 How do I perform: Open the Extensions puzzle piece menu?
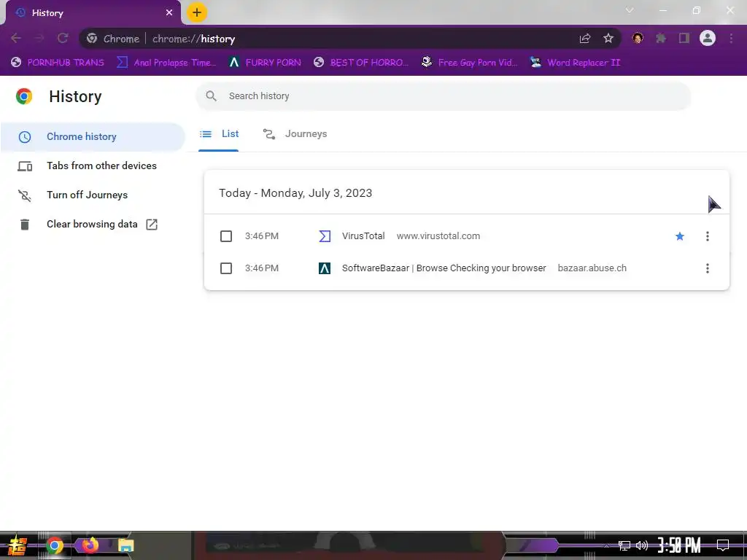pyautogui.click(x=661, y=38)
